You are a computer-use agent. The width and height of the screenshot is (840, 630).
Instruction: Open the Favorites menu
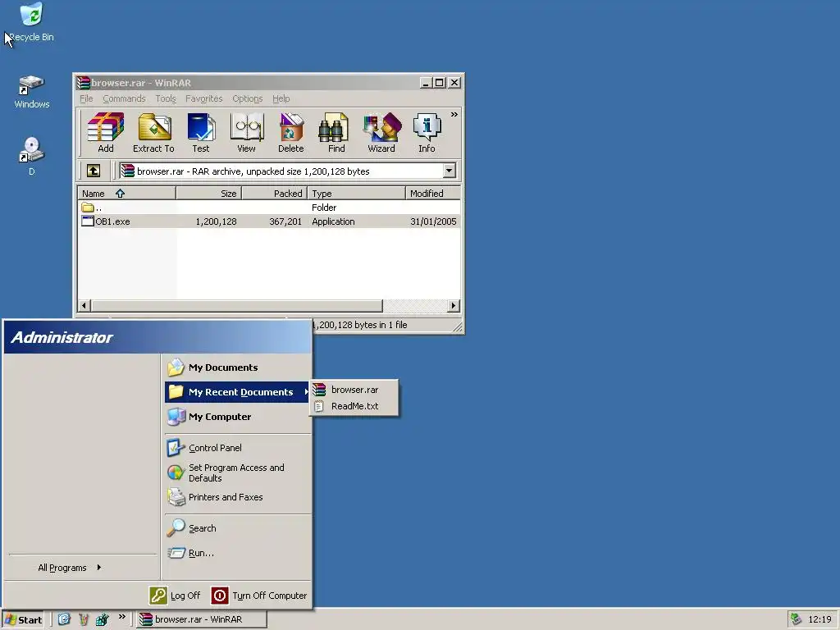pos(203,98)
